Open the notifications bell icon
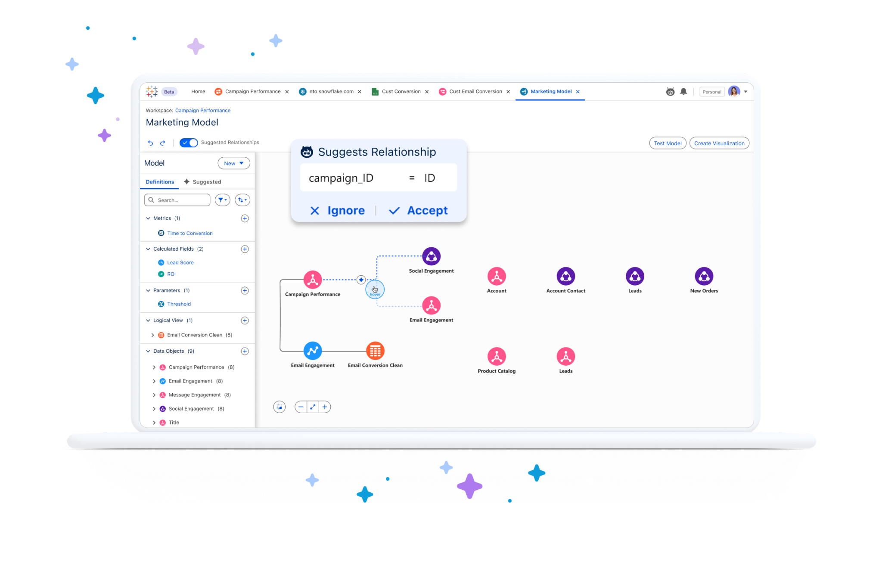Image resolution: width=882 pixels, height=588 pixels. (683, 91)
